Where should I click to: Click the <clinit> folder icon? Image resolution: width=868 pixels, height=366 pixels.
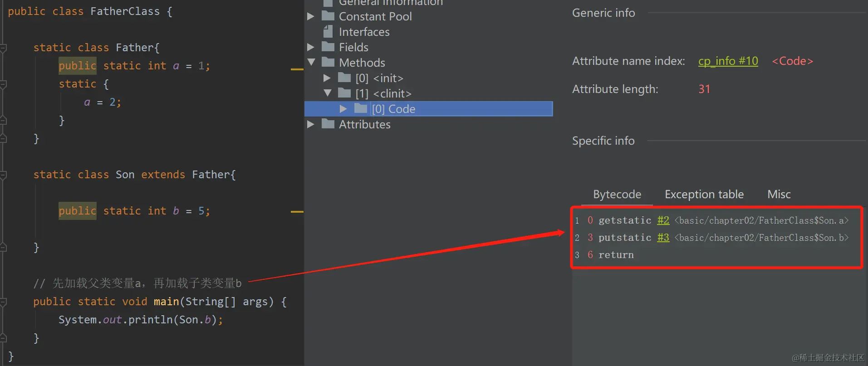coord(344,93)
